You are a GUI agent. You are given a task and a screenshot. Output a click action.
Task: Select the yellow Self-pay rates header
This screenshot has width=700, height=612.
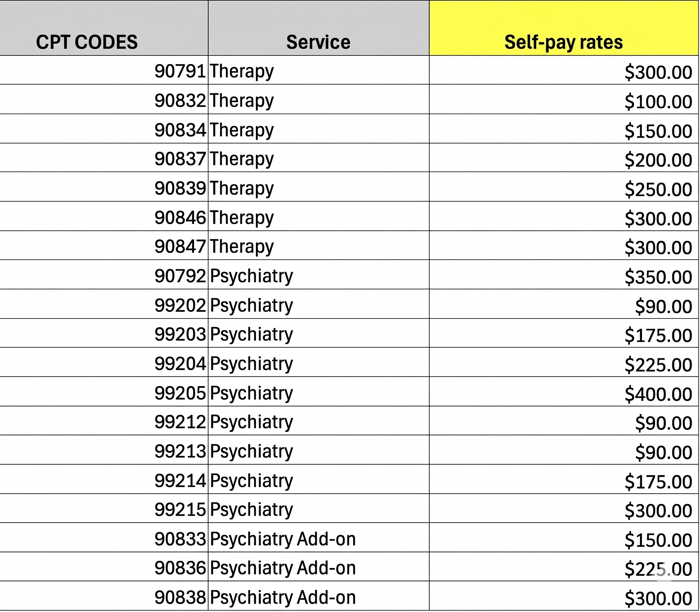tap(564, 28)
